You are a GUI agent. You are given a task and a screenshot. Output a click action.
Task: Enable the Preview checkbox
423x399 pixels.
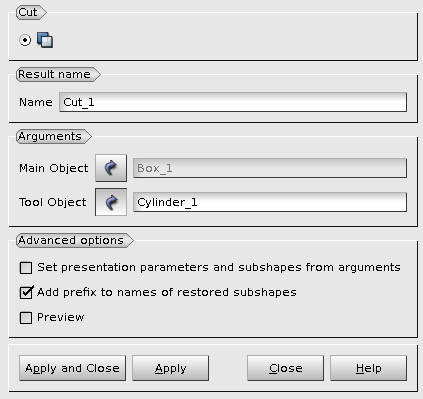(x=26, y=318)
